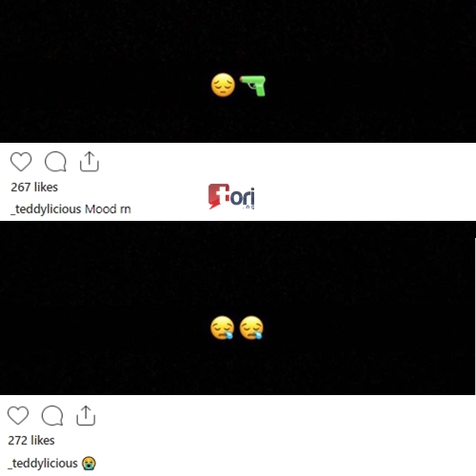Open _teddylicious profile from the second caption
This screenshot has width=476, height=476.
43,464
